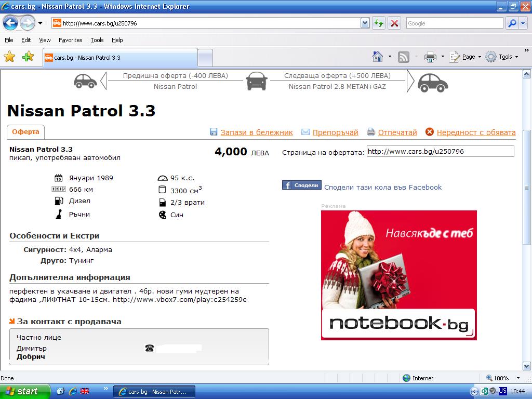The width and height of the screenshot is (532, 399).
Task: Click the red X report icon
Action: pyautogui.click(x=430, y=131)
